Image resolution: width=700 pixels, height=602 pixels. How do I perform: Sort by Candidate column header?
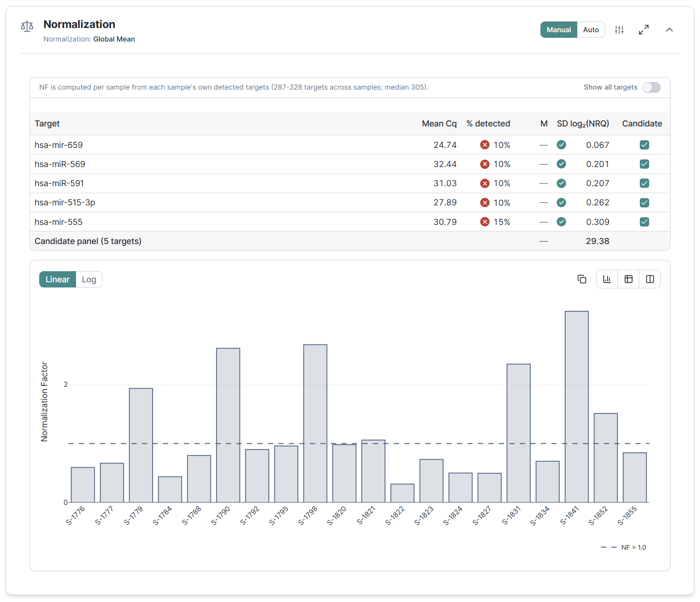click(x=642, y=124)
